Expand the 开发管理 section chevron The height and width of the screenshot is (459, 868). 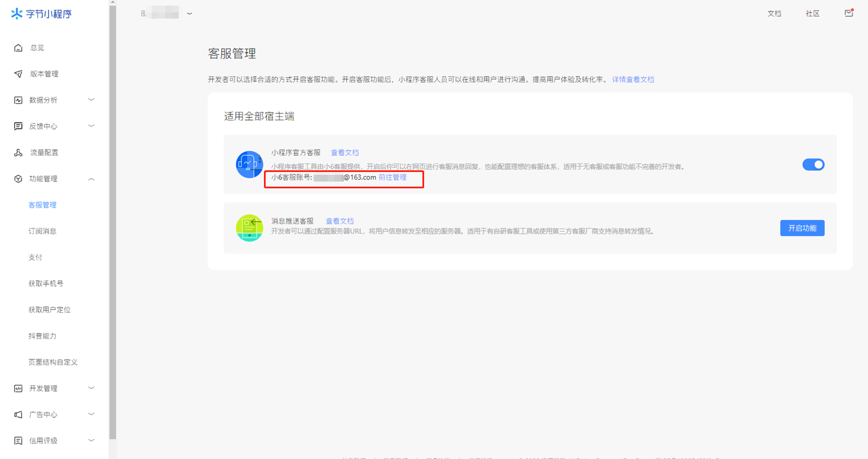91,388
